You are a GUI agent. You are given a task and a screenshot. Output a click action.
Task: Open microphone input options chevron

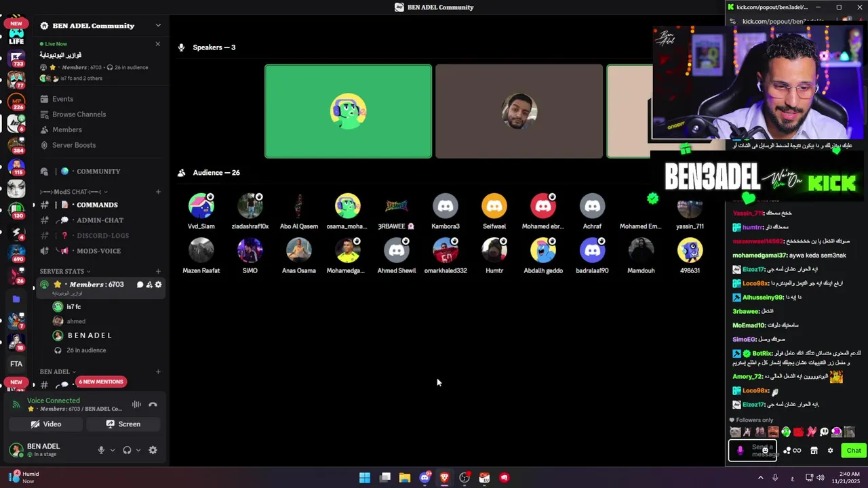pyautogui.click(x=113, y=450)
